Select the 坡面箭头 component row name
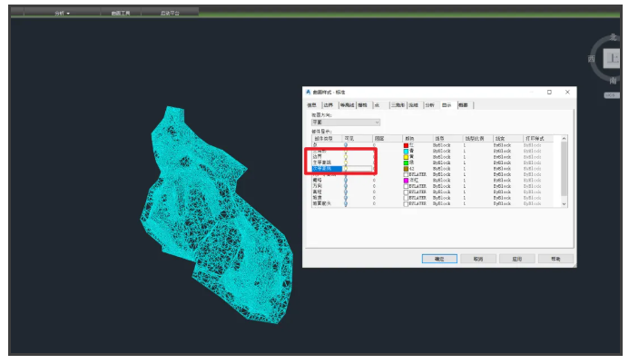The width and height of the screenshot is (629, 364). point(322,203)
